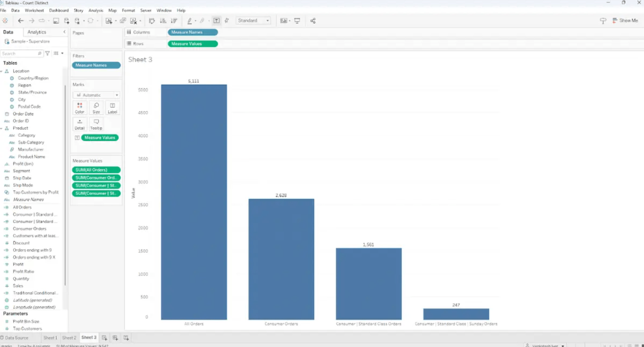Screen dimensions: 644x347
Task: Switch to the Analytics pane tab
Action: pyautogui.click(x=37, y=32)
